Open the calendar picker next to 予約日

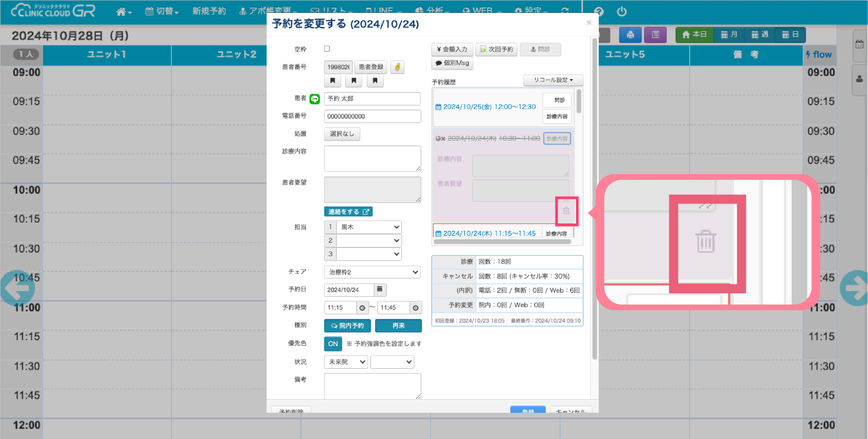380,289
